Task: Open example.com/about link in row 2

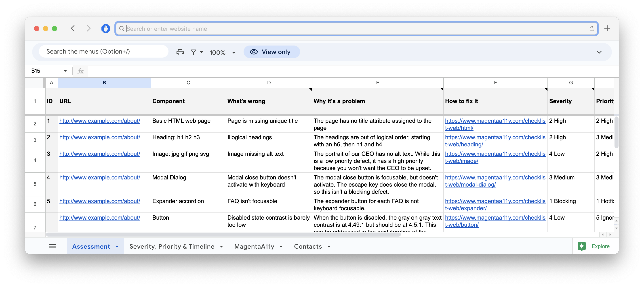Action: pyautogui.click(x=99, y=121)
